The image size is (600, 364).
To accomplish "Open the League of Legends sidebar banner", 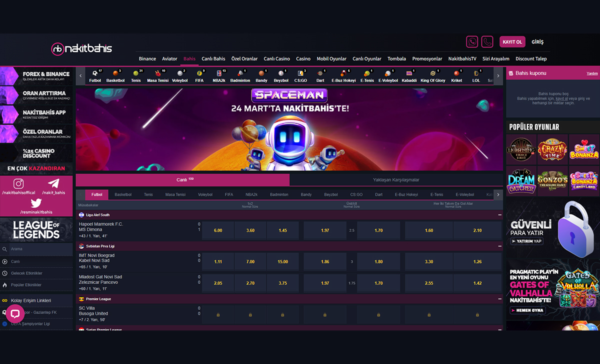I will 36,230.
